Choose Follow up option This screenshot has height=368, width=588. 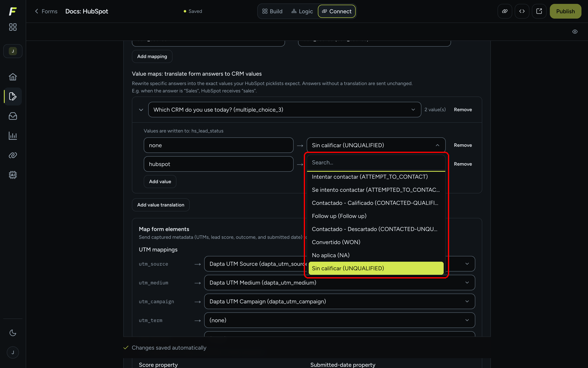point(376,216)
